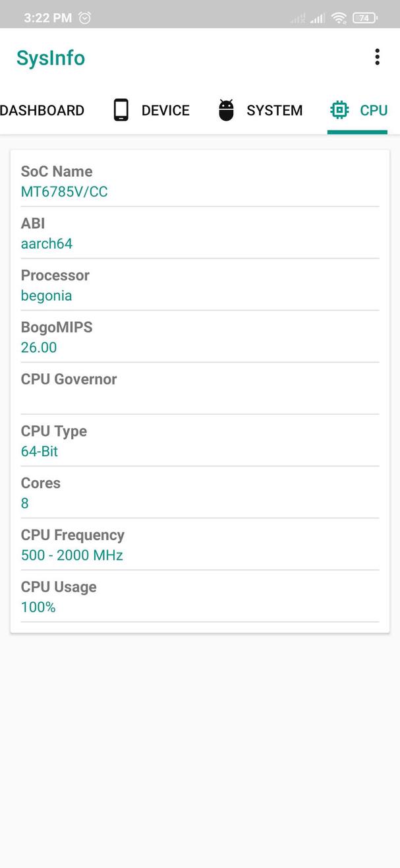
Task: Open the three-dot overflow menu
Action: point(377,57)
